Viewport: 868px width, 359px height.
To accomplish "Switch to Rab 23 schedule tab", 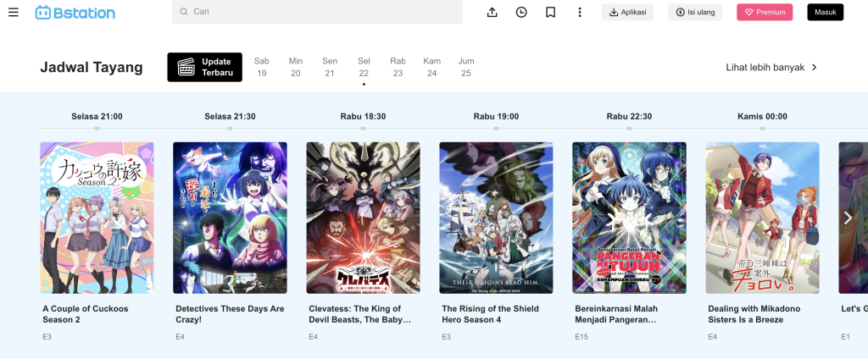I will click(398, 67).
